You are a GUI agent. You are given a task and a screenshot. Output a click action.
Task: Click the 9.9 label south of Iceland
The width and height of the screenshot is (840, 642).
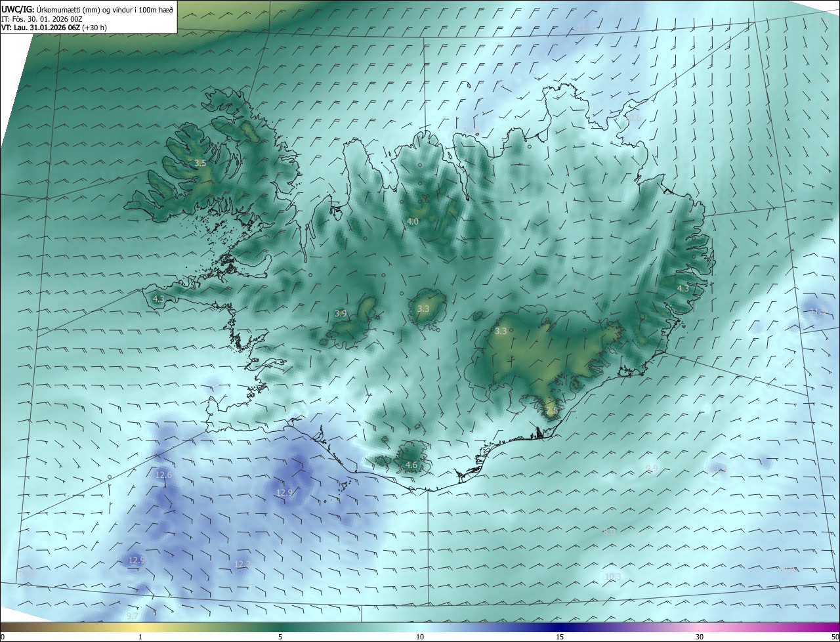[x=652, y=468]
